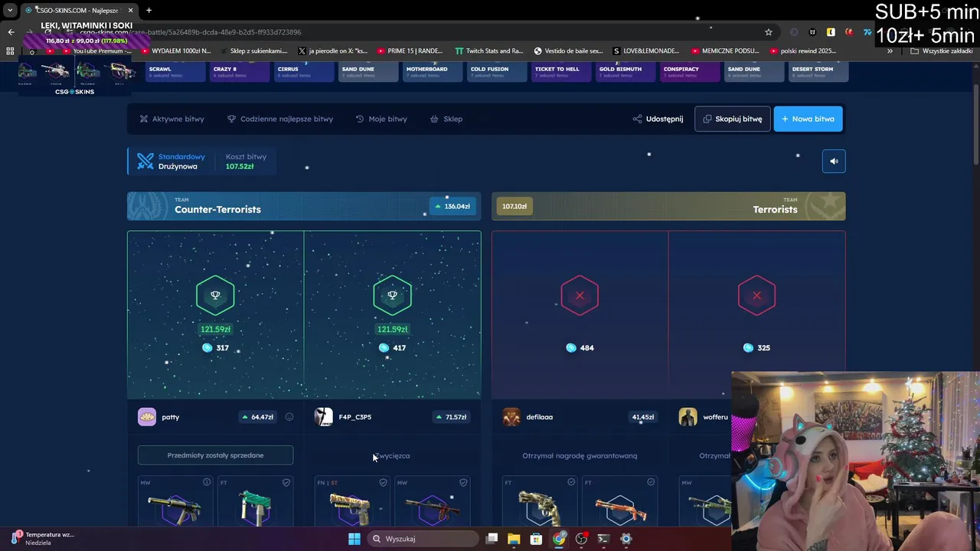Click Counter-Terrorists 136.04zł total

(x=452, y=206)
